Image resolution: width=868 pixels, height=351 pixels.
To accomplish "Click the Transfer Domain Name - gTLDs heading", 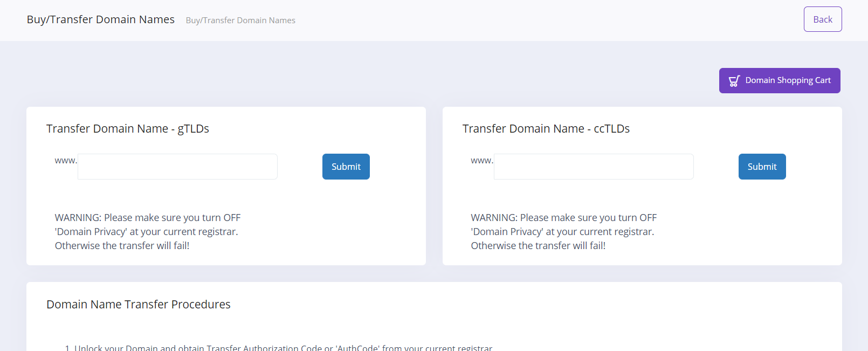I will click(x=128, y=129).
